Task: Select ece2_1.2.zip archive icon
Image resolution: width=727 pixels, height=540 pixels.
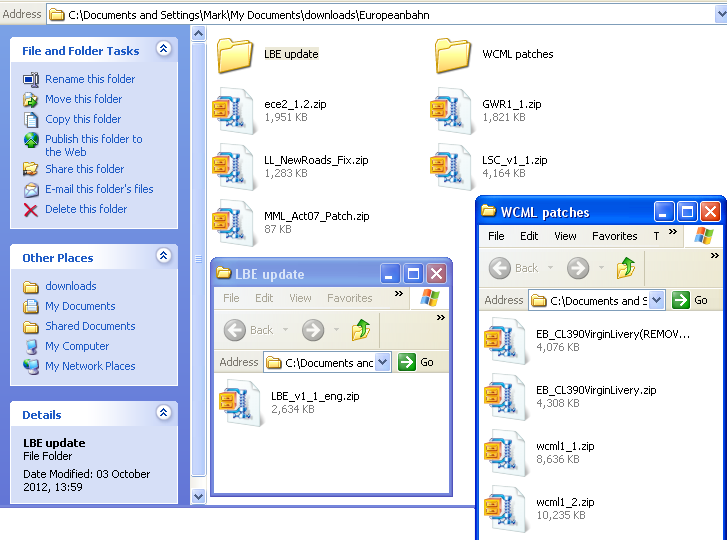Action: 233,111
